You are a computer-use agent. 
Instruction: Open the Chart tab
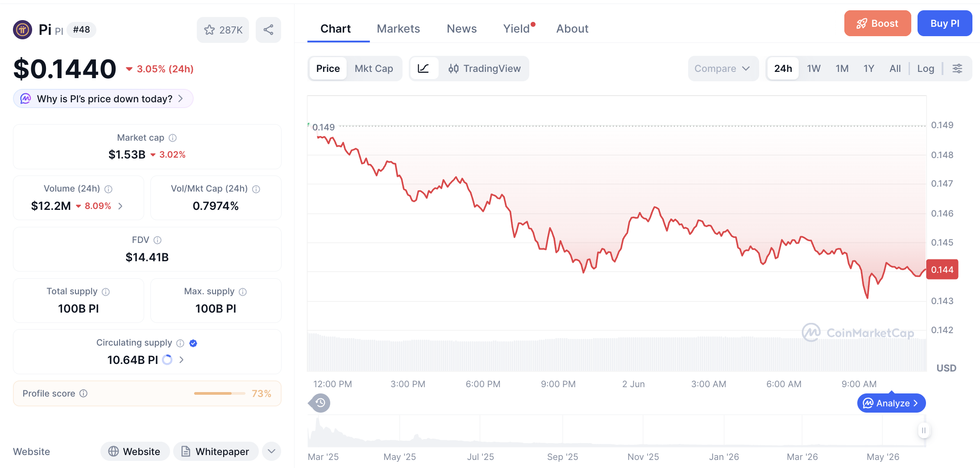(x=336, y=29)
